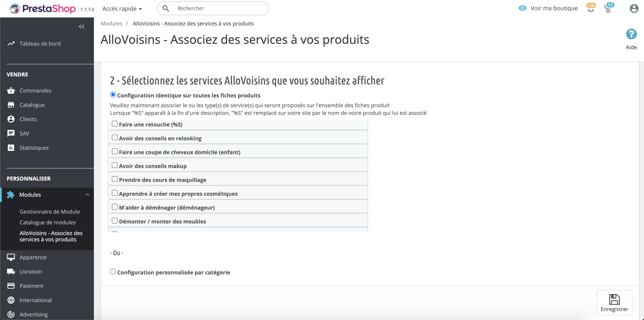This screenshot has width=644, height=320.
Task: Click the PrestaShop logo
Action: pos(42,8)
